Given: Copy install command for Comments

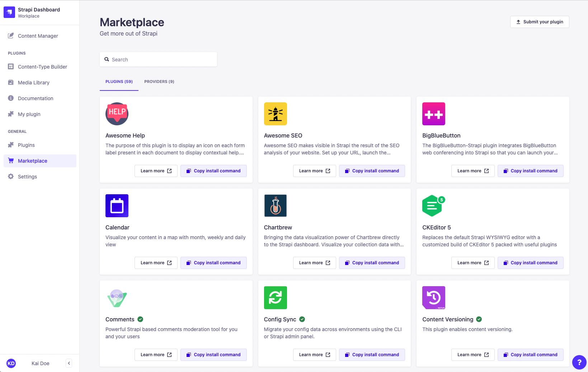Looking at the screenshot, I should coord(213,355).
